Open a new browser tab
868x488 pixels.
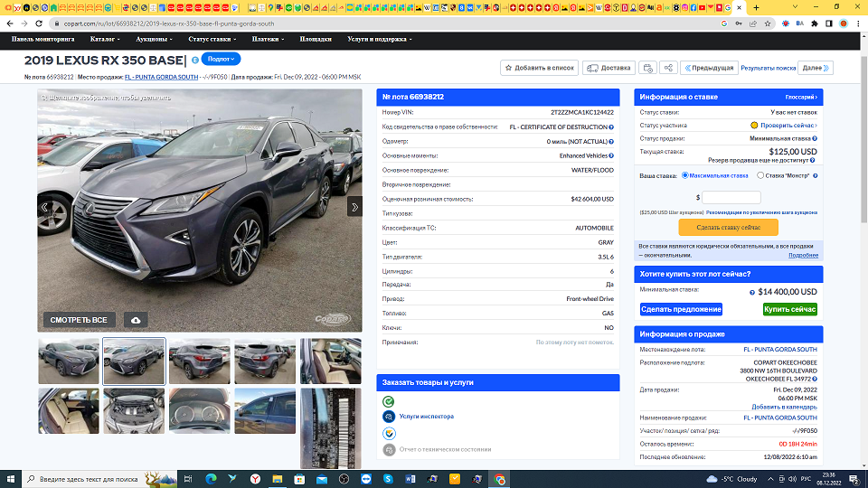[756, 8]
